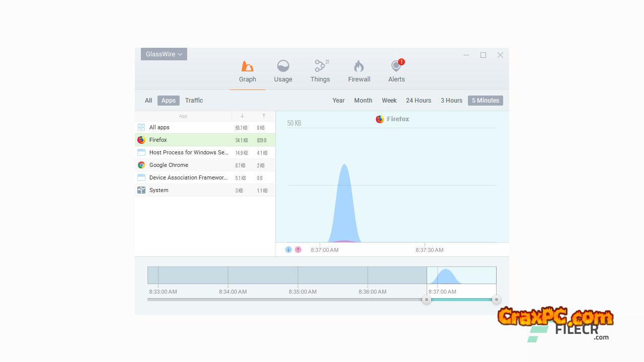644x362 pixels.
Task: Select the Week time range
Action: pyautogui.click(x=389, y=101)
